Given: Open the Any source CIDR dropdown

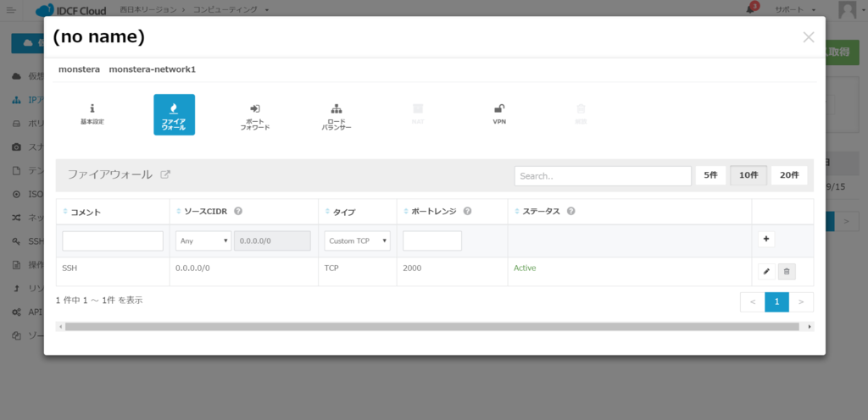Looking at the screenshot, I should 203,241.
